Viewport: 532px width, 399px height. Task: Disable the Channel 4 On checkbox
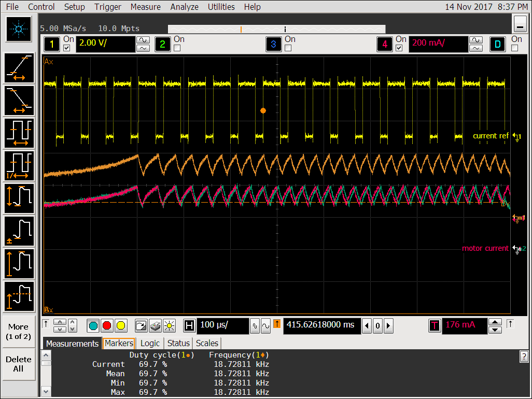click(399, 48)
